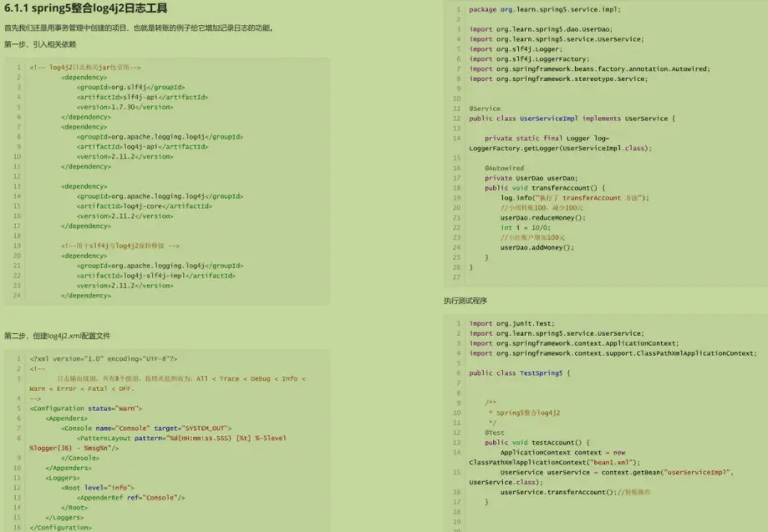Click the "UserService userService = context.getBean" line

[617, 473]
